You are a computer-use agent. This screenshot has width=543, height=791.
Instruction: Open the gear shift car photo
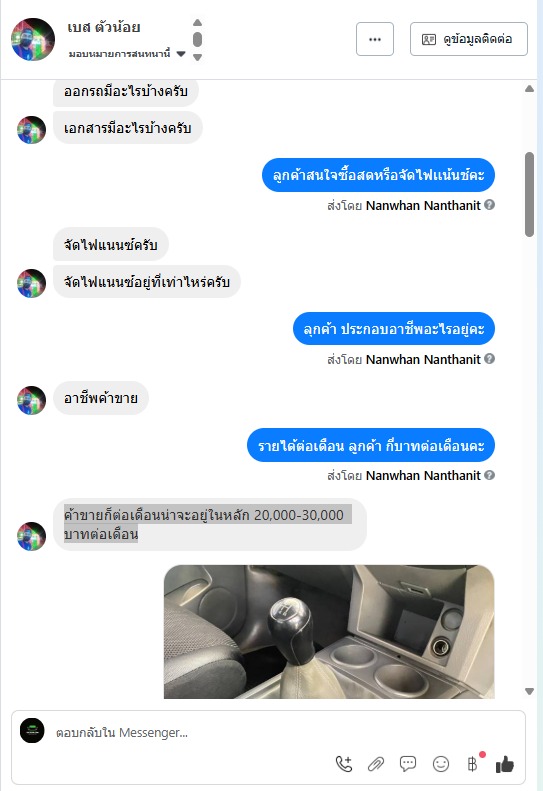(x=329, y=632)
